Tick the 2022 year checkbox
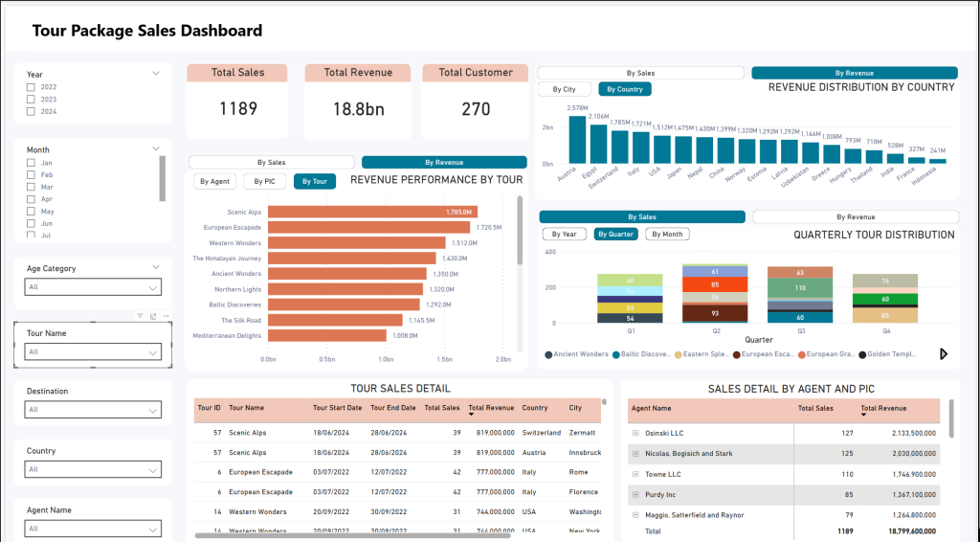The image size is (980, 542). pyautogui.click(x=31, y=87)
